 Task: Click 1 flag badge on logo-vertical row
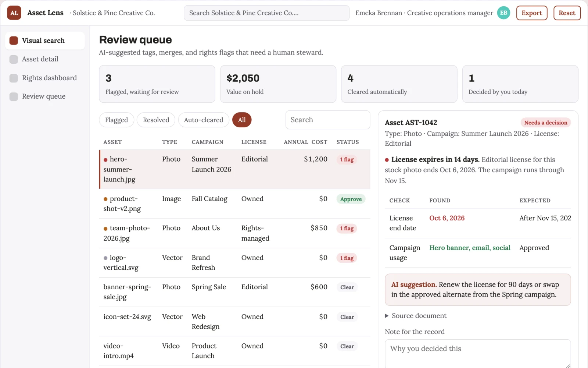tap(347, 258)
